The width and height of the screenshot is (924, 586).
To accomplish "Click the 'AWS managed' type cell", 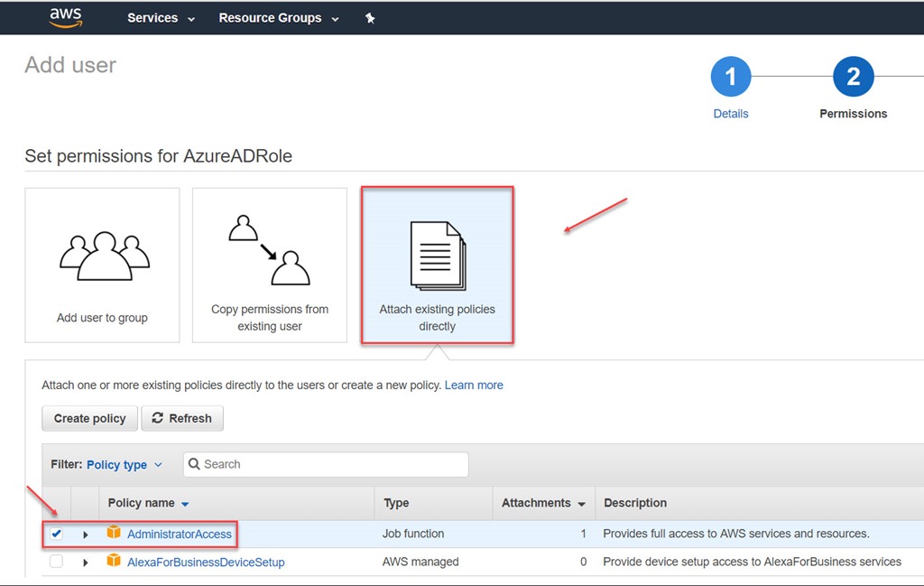I will tap(420, 562).
